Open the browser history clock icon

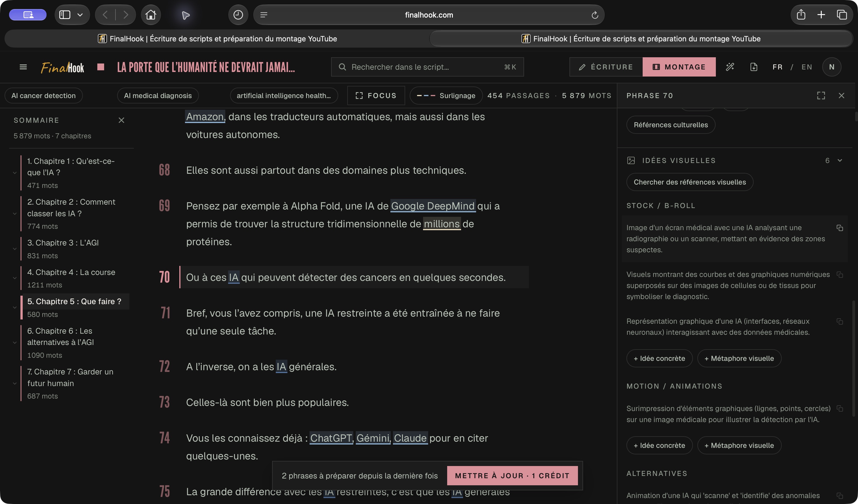click(x=238, y=15)
